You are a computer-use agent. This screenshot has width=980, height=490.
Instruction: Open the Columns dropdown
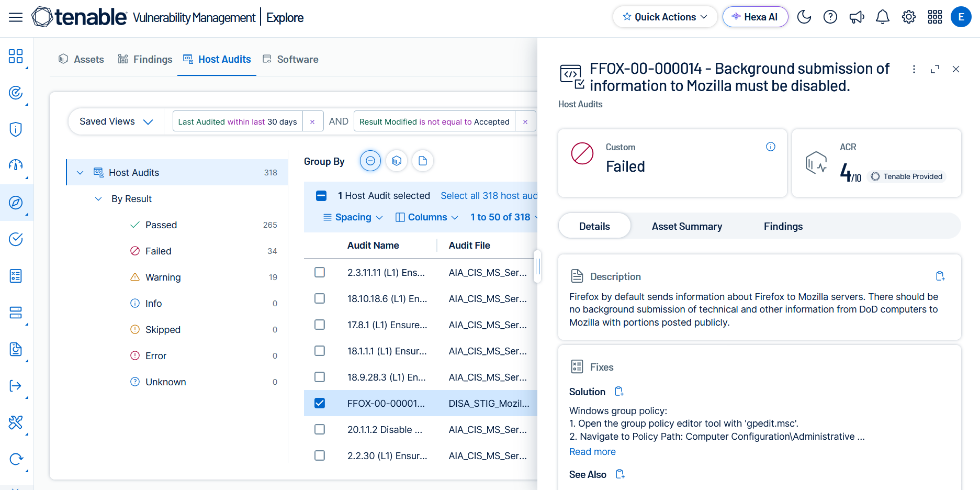427,217
